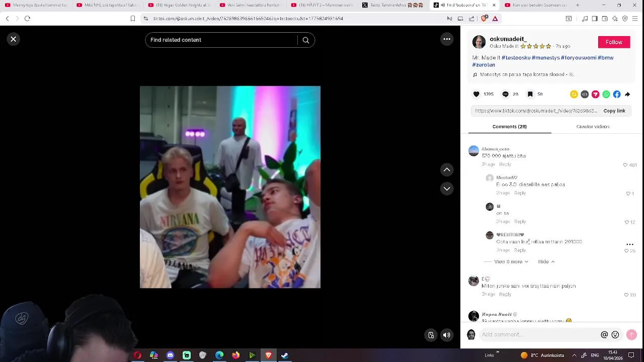Follow oskumadeit_ with the Follow button
The width and height of the screenshot is (644, 362).
click(614, 42)
